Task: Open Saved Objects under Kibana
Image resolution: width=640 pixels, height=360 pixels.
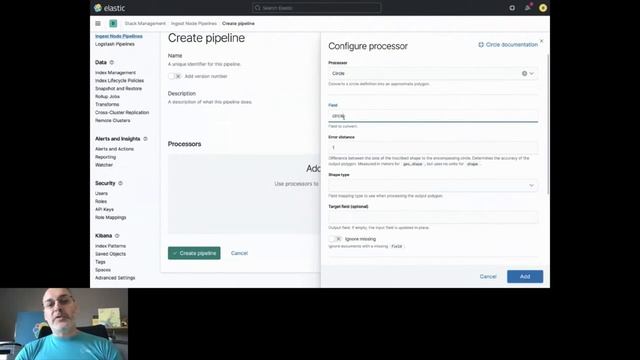Action: click(x=110, y=254)
